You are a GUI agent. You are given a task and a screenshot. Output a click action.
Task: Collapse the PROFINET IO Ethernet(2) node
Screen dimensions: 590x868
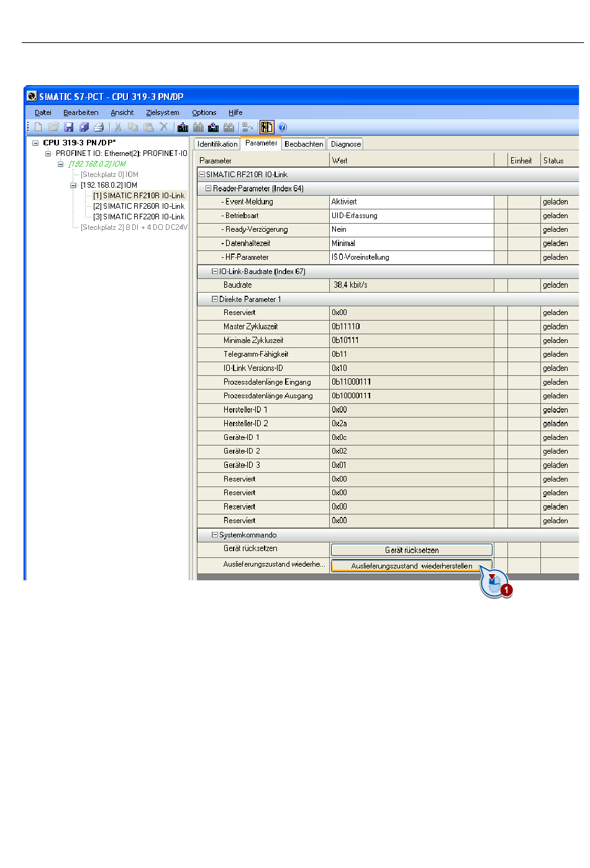(48, 153)
